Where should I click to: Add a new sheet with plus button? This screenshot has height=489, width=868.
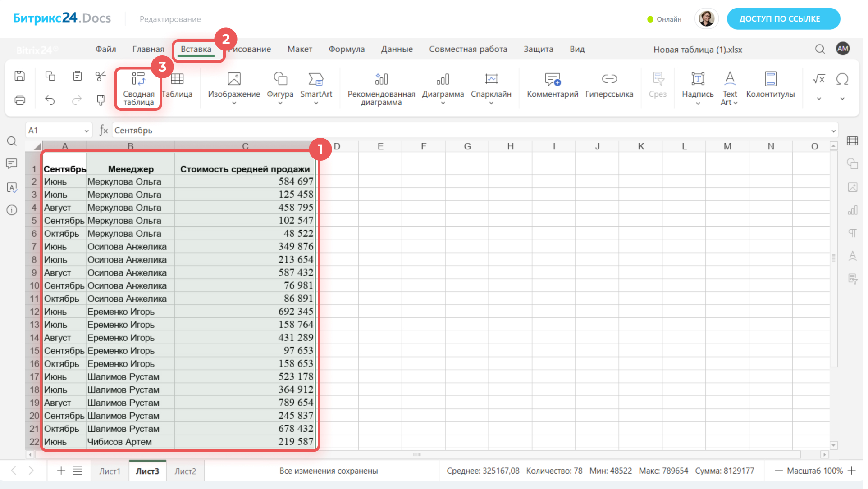pyautogui.click(x=61, y=471)
